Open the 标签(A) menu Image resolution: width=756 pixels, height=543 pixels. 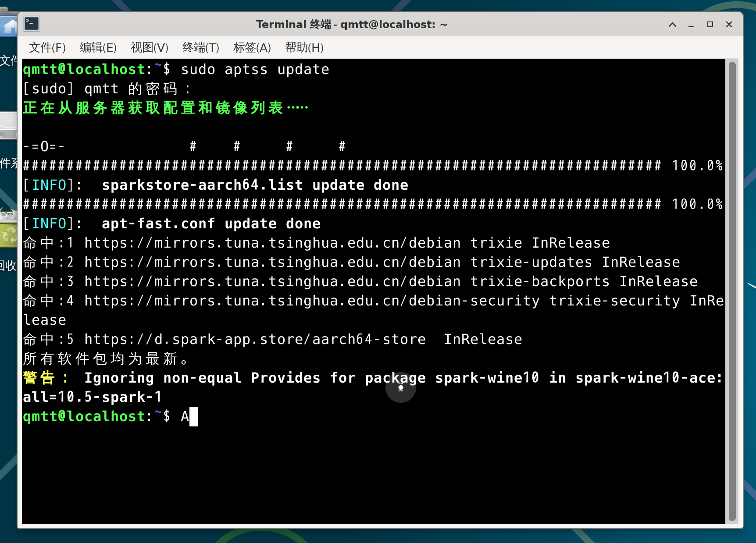pos(252,47)
